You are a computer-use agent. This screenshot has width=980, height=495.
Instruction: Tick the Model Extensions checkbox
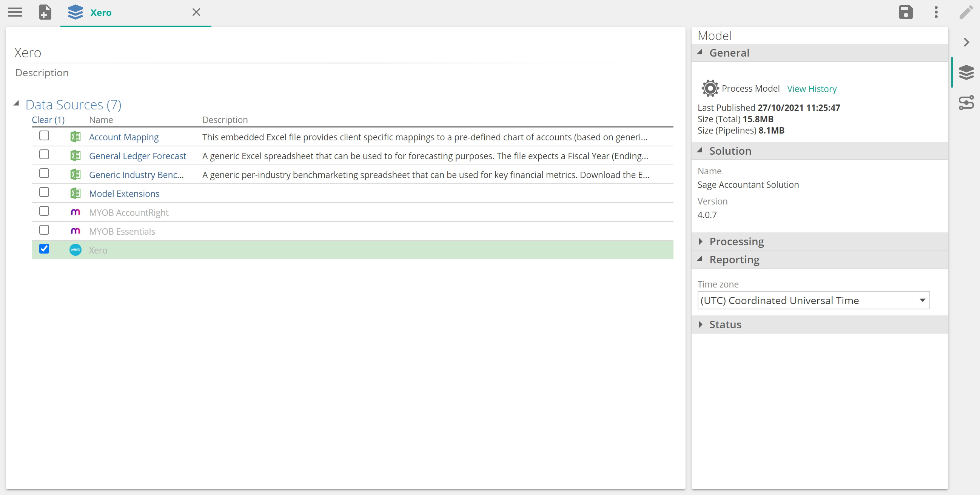coord(44,192)
